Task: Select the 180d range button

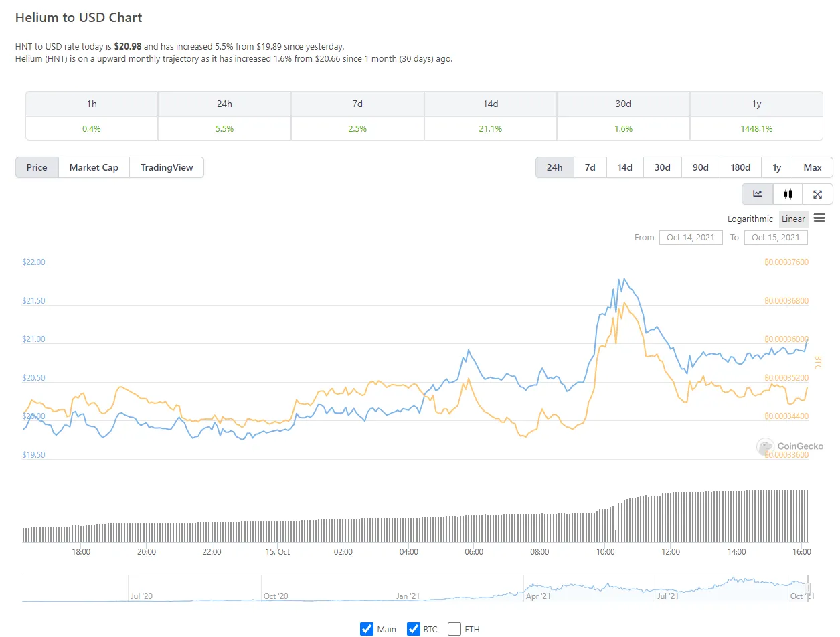Action: click(x=740, y=167)
